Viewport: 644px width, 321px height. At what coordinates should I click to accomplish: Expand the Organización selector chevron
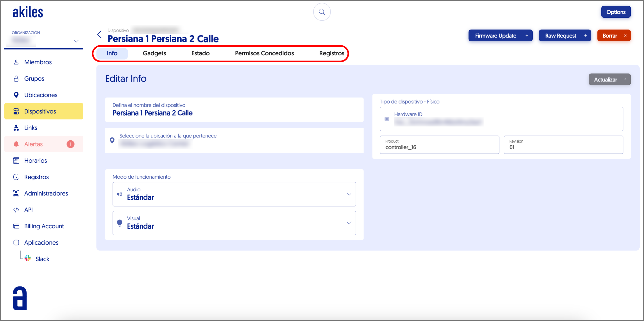(x=76, y=41)
